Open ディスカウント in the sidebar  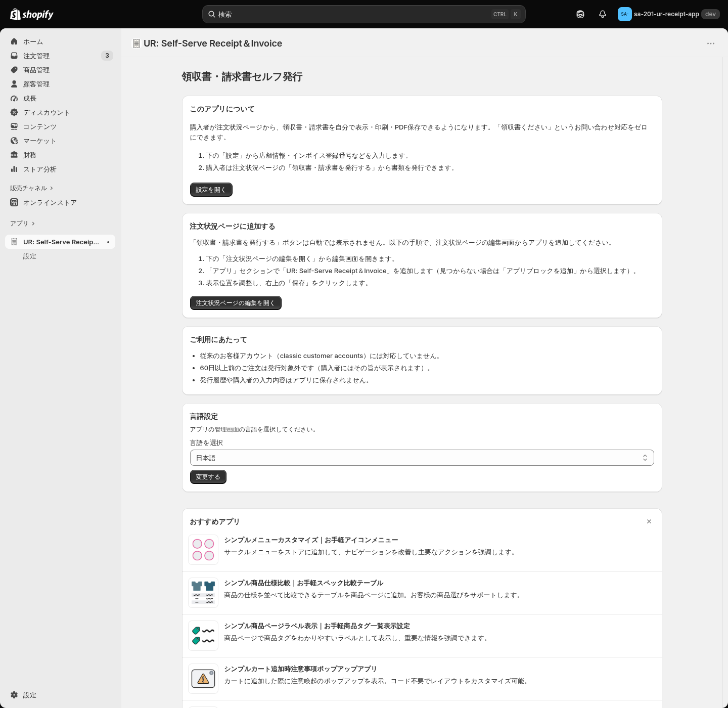pos(61,112)
